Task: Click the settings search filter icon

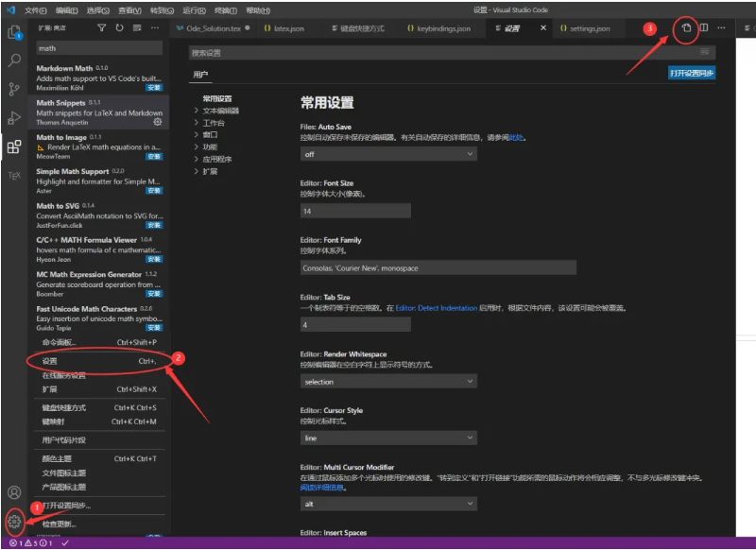Action: pyautogui.click(x=705, y=52)
